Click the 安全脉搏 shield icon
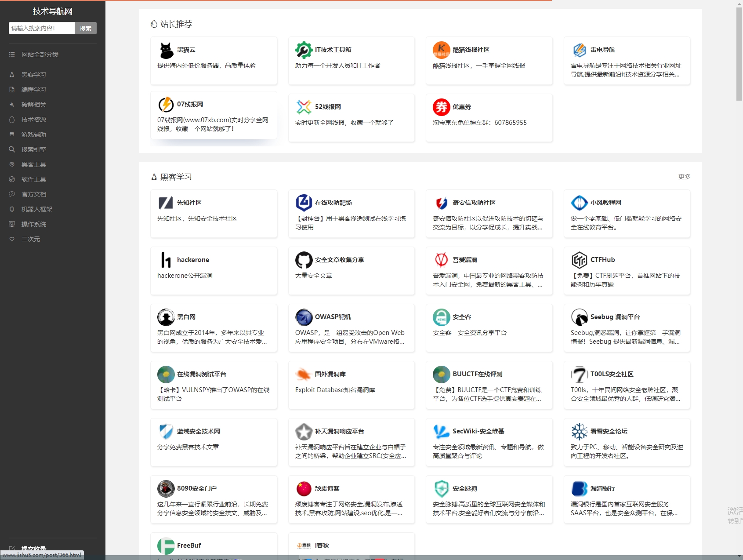Viewport: 743px width, 560px height. [442, 489]
